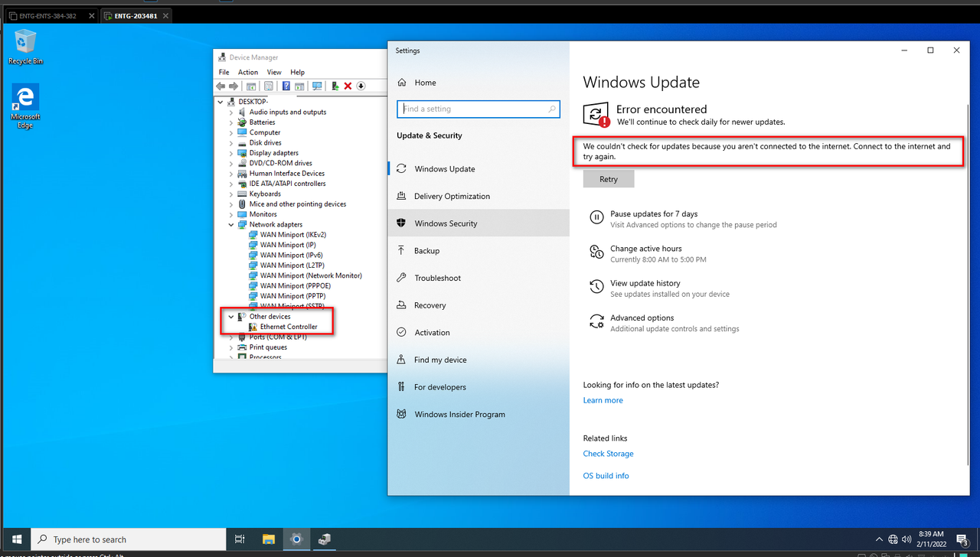The width and height of the screenshot is (980, 557).
Task: Expand the Monitors node
Action: click(x=231, y=214)
